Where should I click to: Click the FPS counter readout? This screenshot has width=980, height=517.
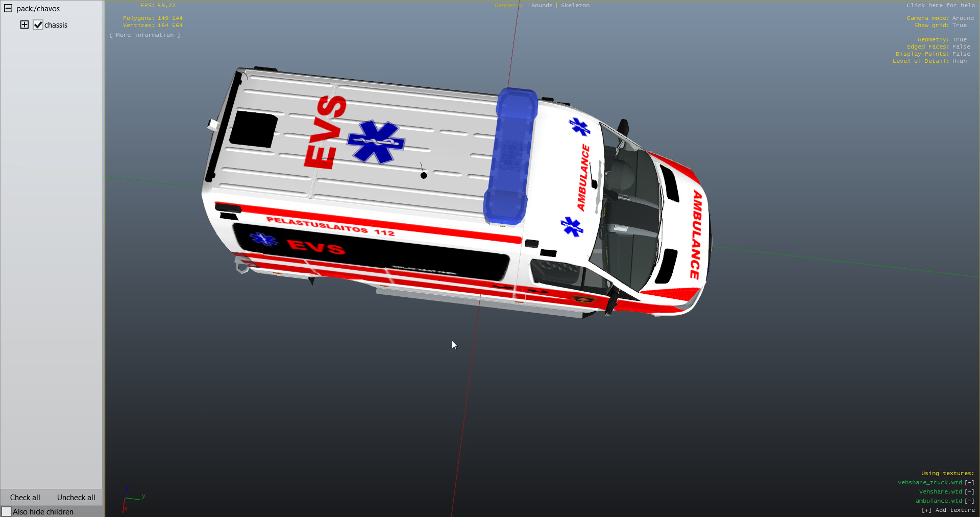coord(158,5)
